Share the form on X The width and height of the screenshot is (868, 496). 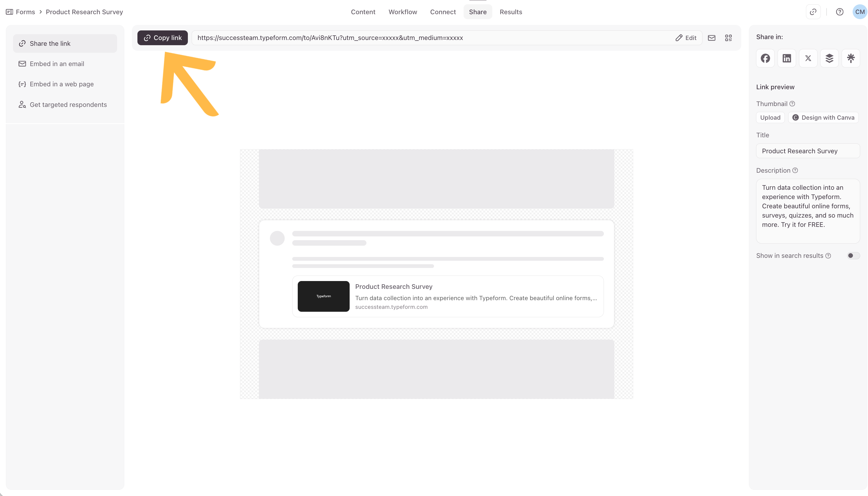(x=808, y=58)
